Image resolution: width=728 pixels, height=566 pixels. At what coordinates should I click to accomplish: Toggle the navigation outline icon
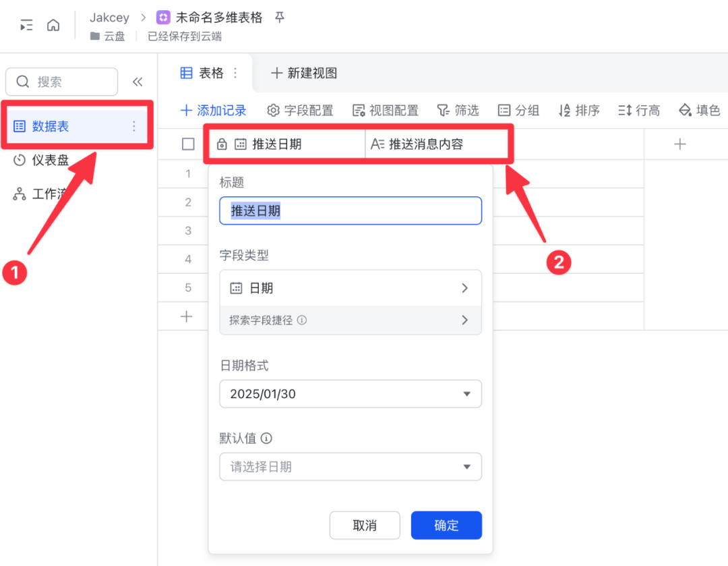coord(26,25)
